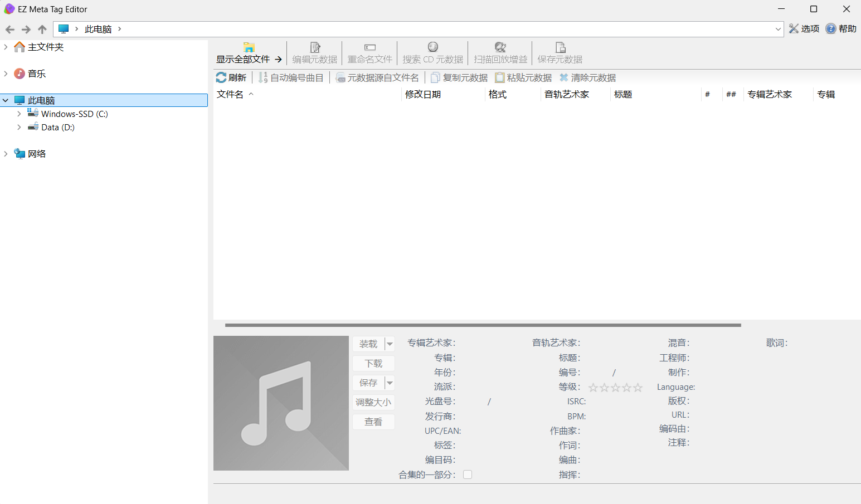The height and width of the screenshot is (504, 861).
Task: Click the album cover art placeholder
Action: [x=281, y=403]
